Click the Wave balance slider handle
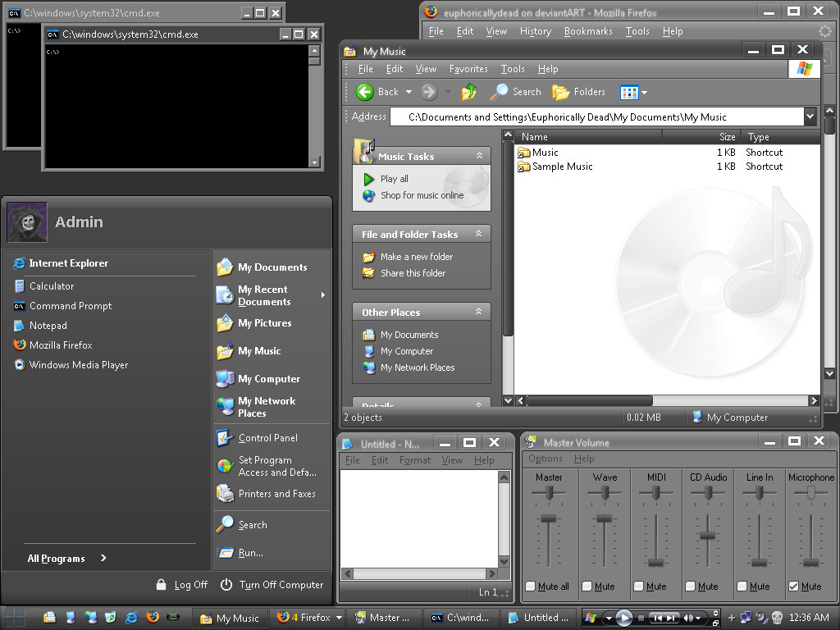840x630 pixels. tap(605, 492)
